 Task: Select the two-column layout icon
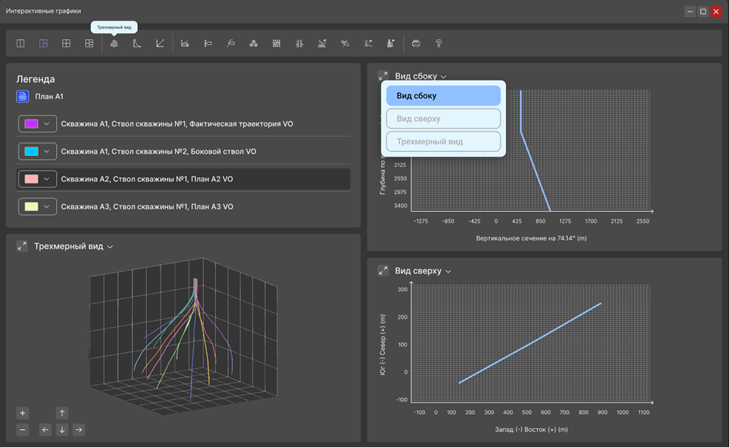click(20, 43)
